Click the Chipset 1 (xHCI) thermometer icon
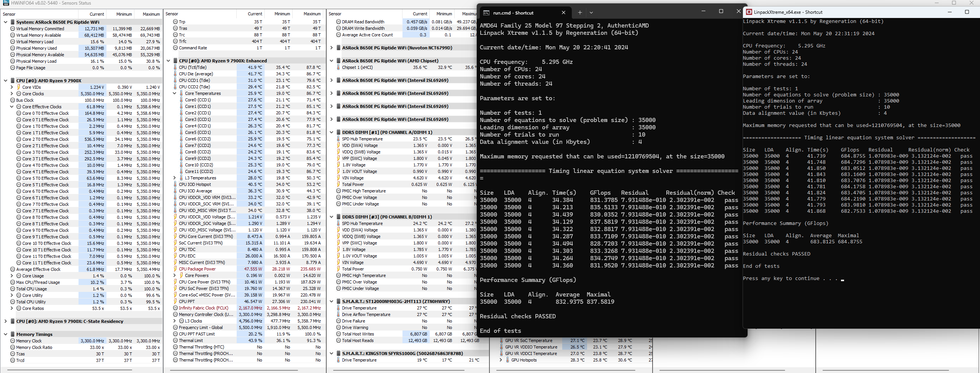Image resolution: width=980 pixels, height=373 pixels. tap(339, 67)
